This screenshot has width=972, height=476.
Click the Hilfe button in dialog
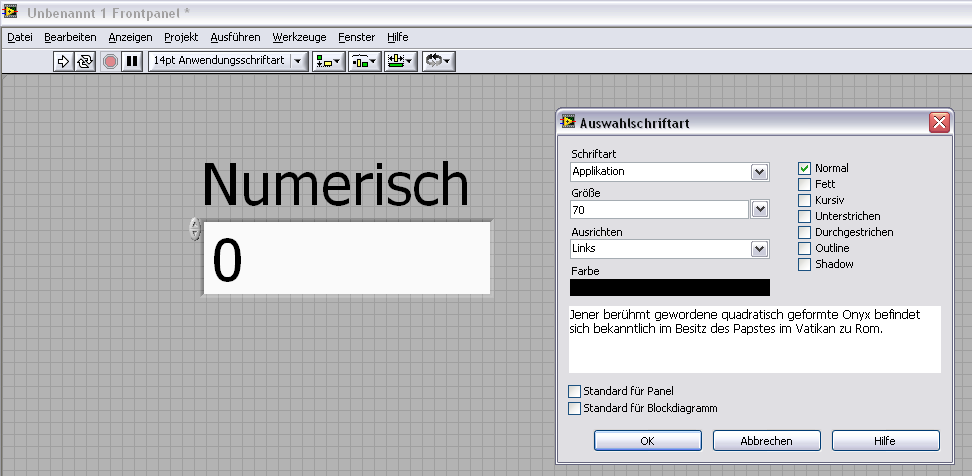pos(885,441)
